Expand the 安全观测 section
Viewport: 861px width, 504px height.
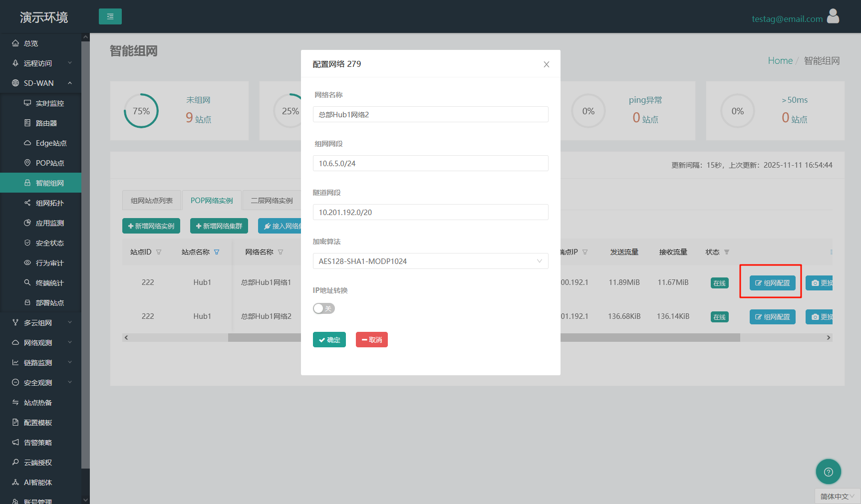(40, 383)
